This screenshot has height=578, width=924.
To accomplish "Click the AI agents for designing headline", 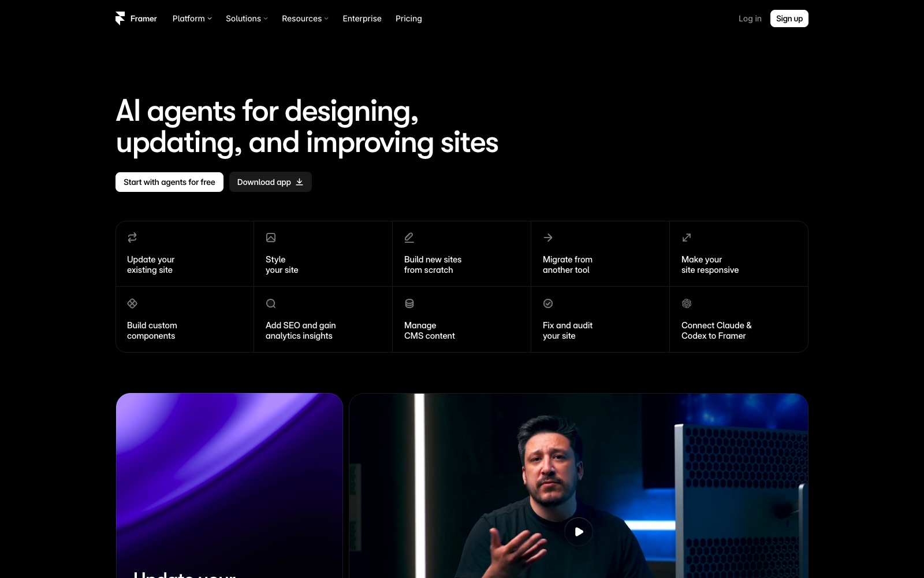I will pos(307,127).
